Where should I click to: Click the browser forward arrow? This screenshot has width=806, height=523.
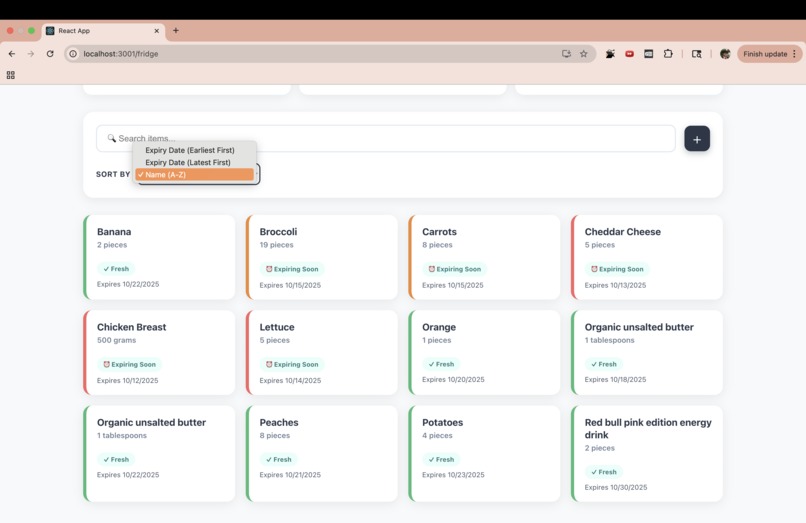31,53
